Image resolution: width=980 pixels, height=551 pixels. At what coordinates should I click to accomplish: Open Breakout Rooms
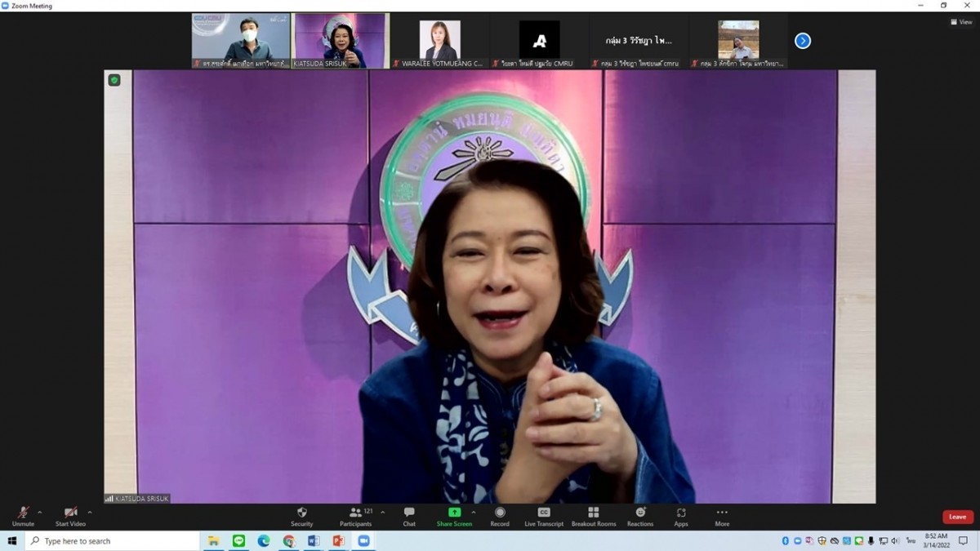594,517
